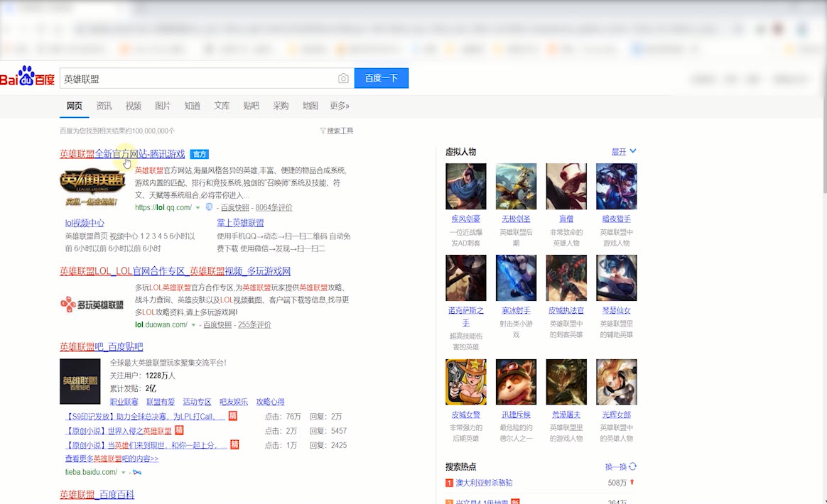Click the share icon next to tieba.baidu.com
Viewport: 827px width, 504px height.
(137, 472)
